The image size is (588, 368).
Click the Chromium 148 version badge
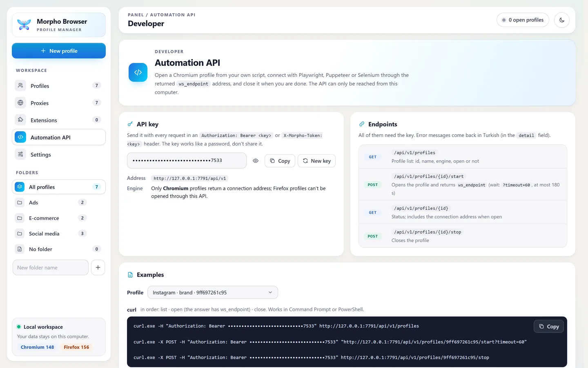click(x=38, y=347)
